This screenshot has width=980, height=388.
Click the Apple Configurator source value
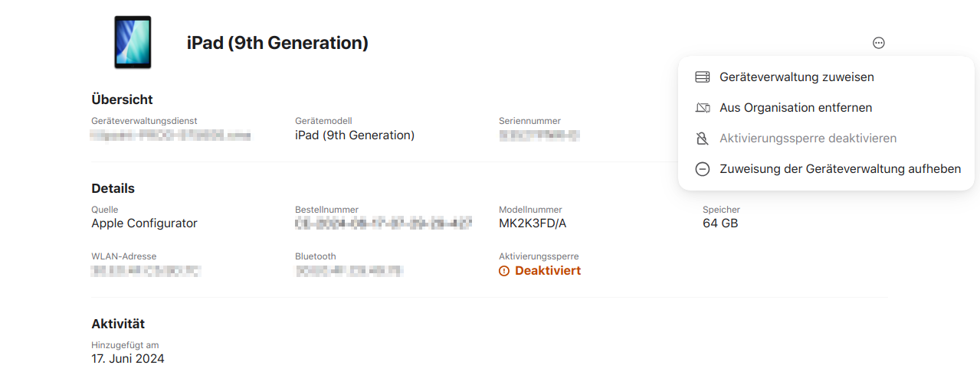point(144,223)
